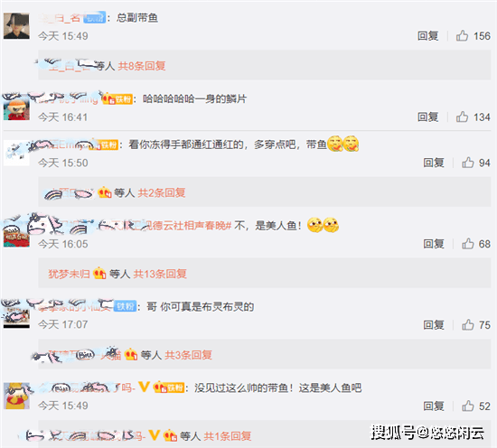Like the comment with 156 likes

pos(462,36)
